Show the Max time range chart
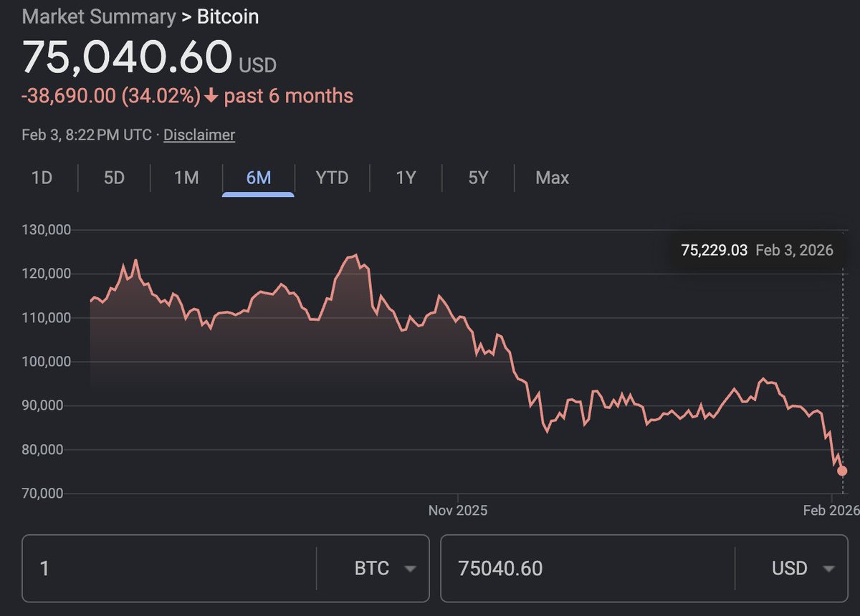The height and width of the screenshot is (616, 860). point(553,178)
